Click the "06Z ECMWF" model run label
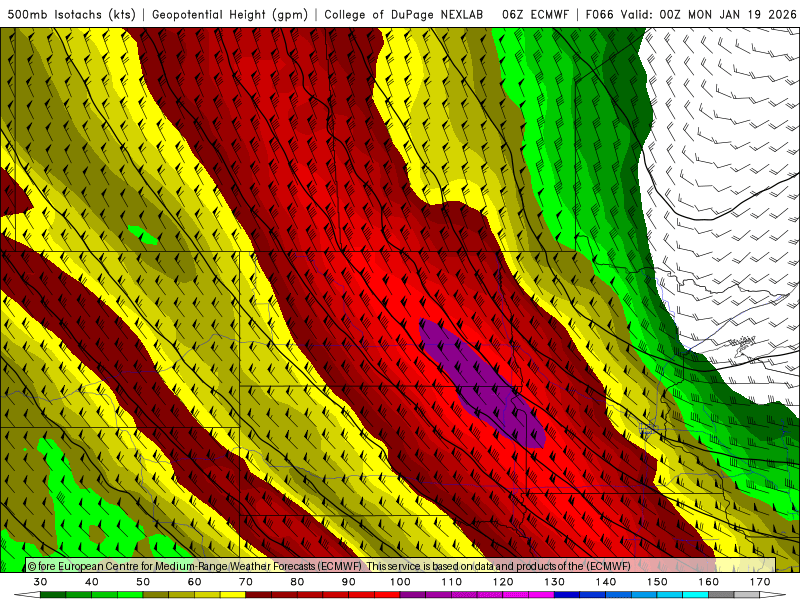The image size is (800, 600). pyautogui.click(x=535, y=14)
